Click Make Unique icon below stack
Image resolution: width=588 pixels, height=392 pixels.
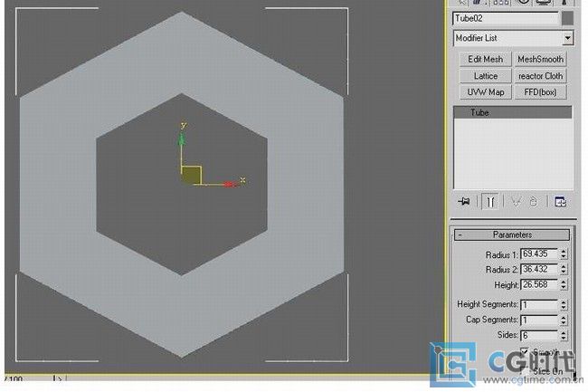pos(516,202)
